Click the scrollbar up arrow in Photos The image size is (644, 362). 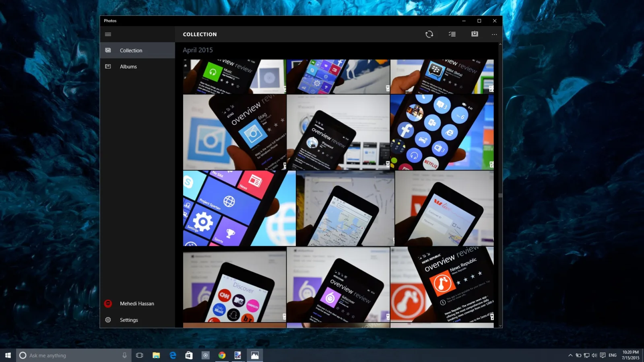click(500, 44)
